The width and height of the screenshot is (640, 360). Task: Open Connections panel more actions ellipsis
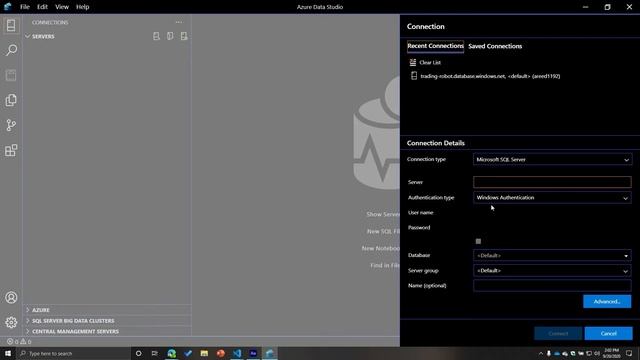[179, 22]
